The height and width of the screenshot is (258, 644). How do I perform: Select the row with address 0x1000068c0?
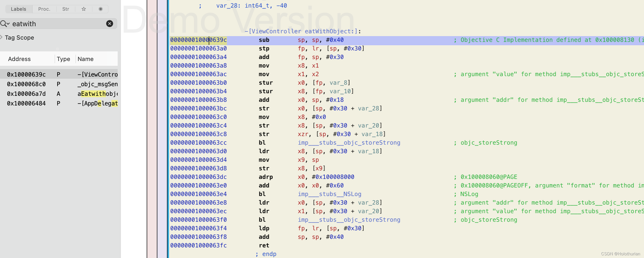click(x=59, y=84)
